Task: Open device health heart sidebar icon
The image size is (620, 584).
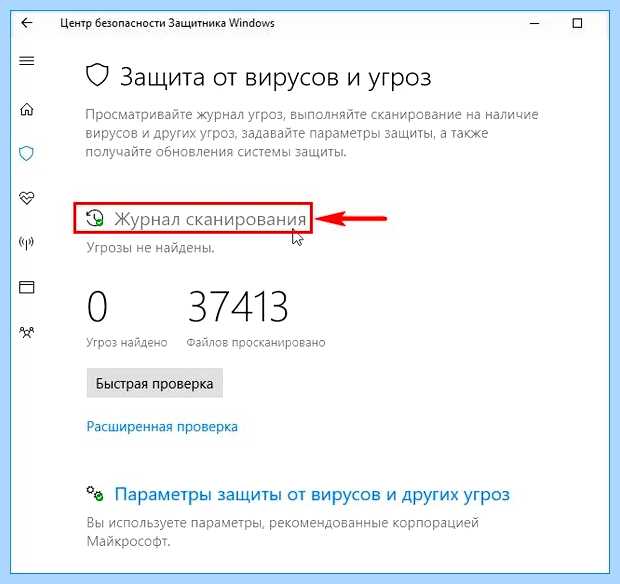Action: [26, 198]
